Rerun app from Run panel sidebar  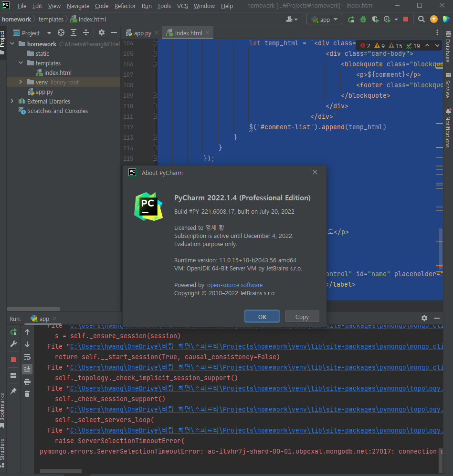(x=13, y=332)
